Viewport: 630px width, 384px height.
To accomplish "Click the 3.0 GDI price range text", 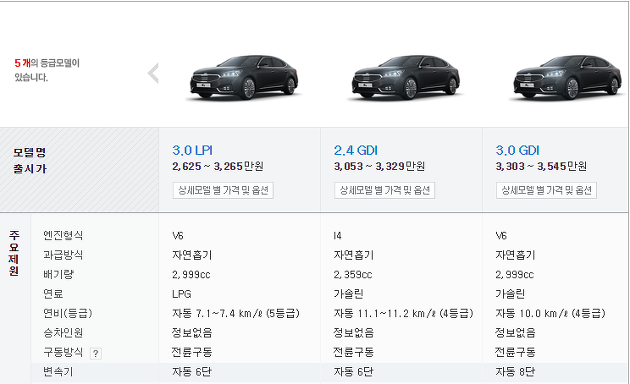I will [x=541, y=166].
